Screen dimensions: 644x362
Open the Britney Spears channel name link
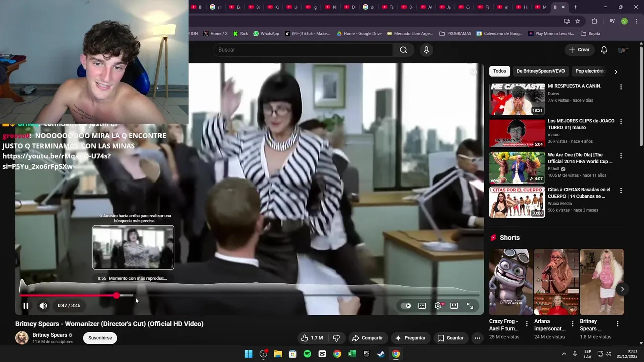[x=50, y=335]
